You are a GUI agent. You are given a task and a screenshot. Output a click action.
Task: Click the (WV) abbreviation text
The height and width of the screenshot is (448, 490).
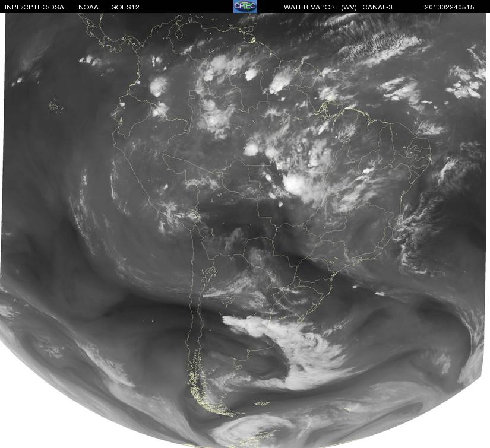[349, 7]
